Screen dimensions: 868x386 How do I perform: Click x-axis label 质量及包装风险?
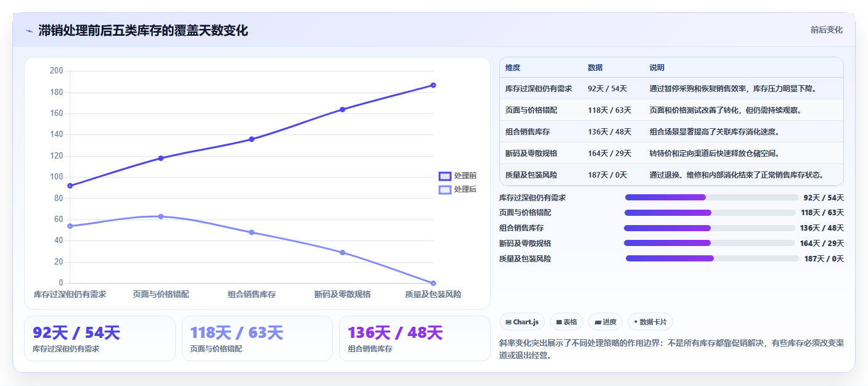click(x=433, y=295)
